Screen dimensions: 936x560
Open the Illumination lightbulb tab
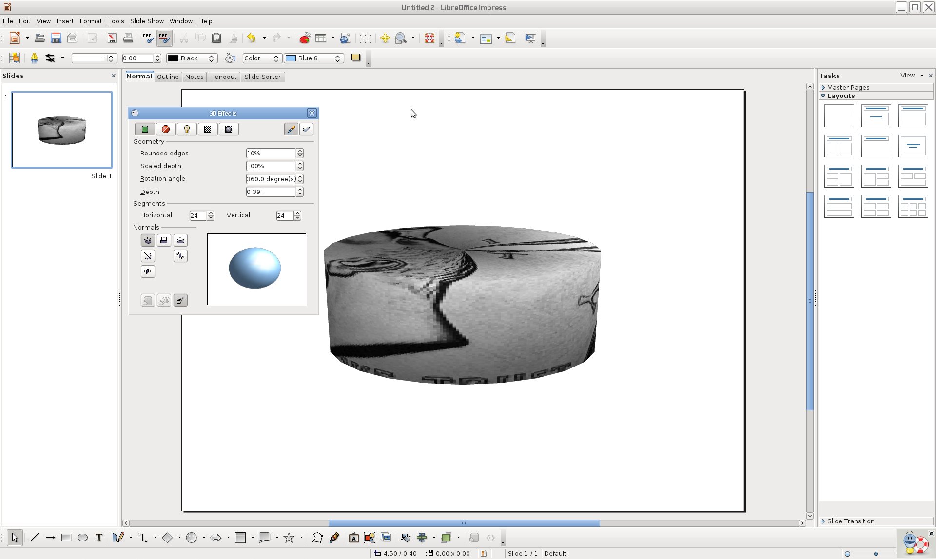pyautogui.click(x=187, y=129)
